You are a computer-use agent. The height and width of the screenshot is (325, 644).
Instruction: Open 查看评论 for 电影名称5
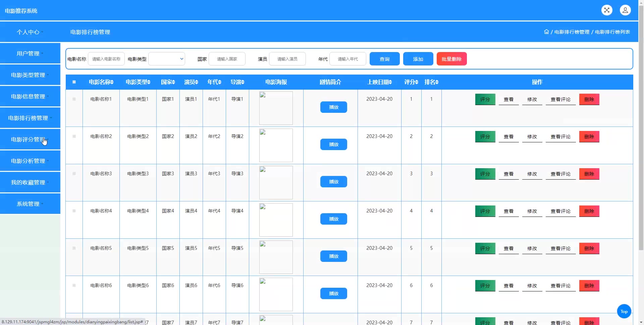[561, 248]
